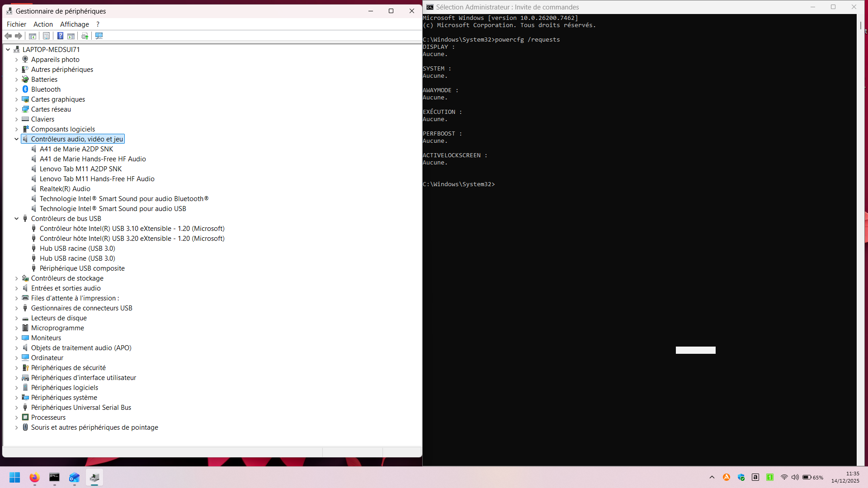Show hidden tray icons with the chevron
868x488 pixels.
[x=712, y=477]
